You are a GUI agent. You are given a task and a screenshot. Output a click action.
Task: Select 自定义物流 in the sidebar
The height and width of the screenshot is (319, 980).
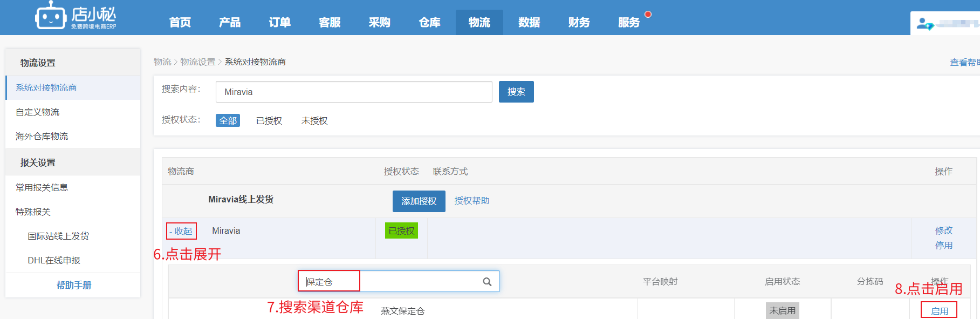[x=73, y=112]
